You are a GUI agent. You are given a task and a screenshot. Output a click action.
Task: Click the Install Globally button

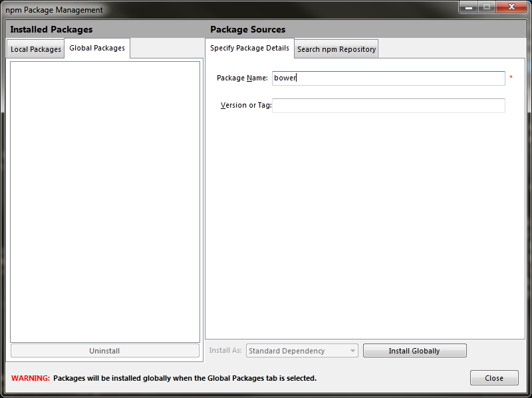[414, 351]
